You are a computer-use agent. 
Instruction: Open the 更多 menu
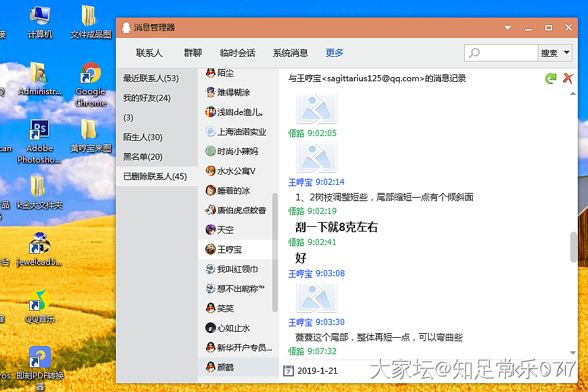(334, 53)
